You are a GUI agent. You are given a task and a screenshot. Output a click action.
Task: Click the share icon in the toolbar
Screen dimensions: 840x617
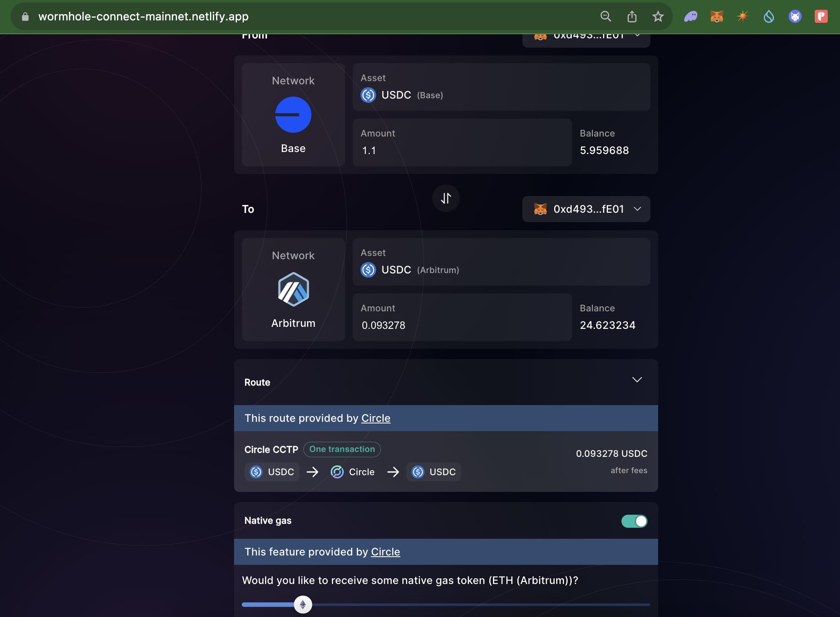(x=632, y=16)
